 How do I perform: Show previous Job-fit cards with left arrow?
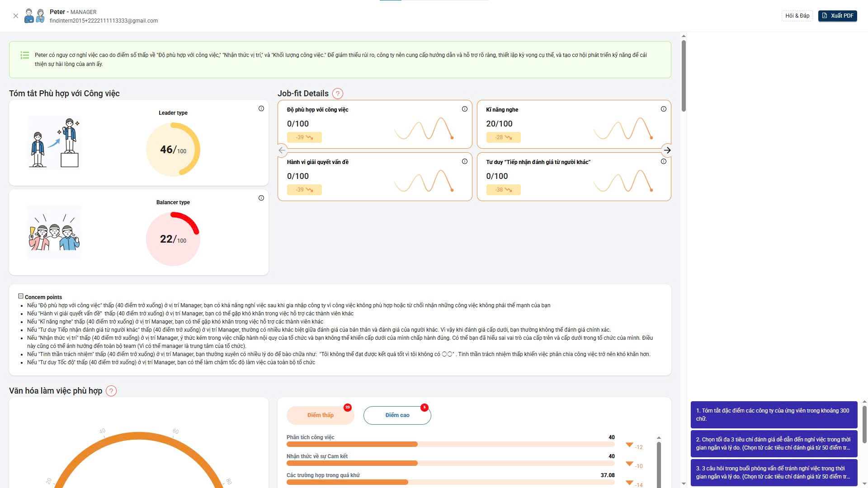pos(283,150)
